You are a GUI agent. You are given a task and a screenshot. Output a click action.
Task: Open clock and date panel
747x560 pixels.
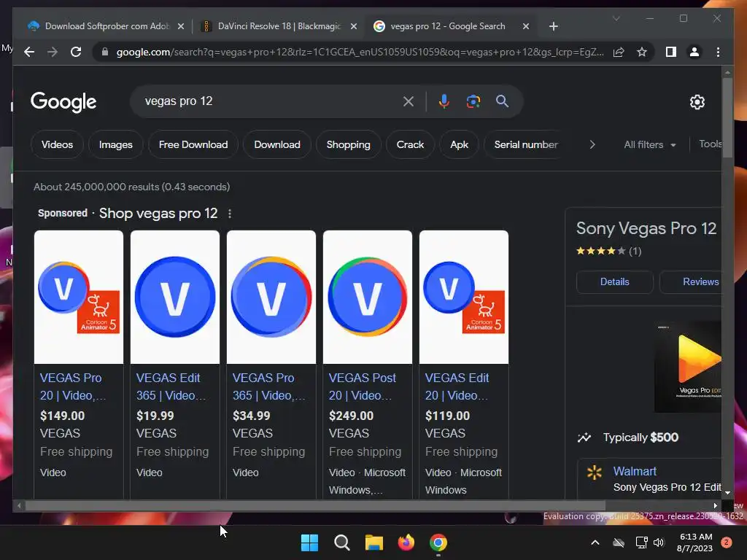point(695,542)
